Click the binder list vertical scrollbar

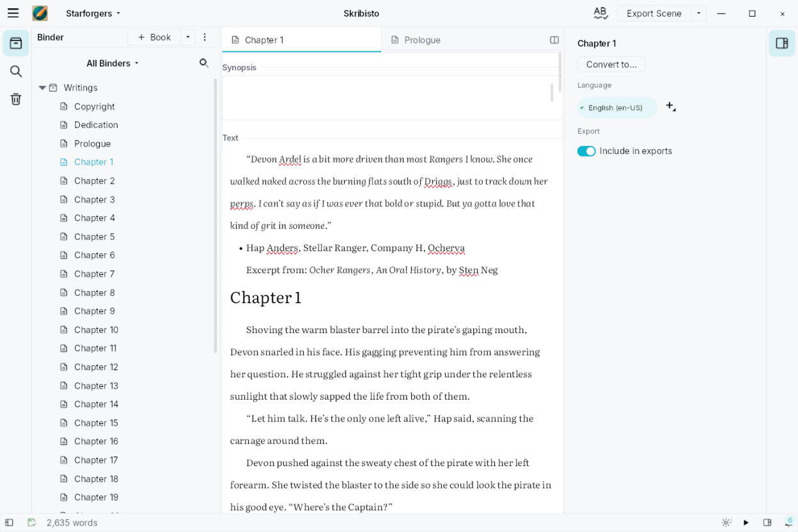point(215,217)
